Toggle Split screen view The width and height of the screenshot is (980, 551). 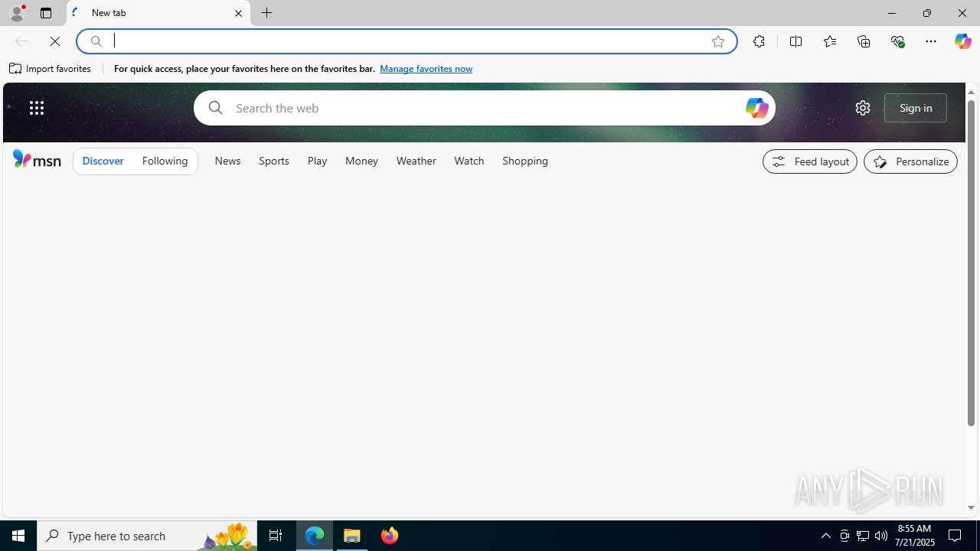click(795, 41)
